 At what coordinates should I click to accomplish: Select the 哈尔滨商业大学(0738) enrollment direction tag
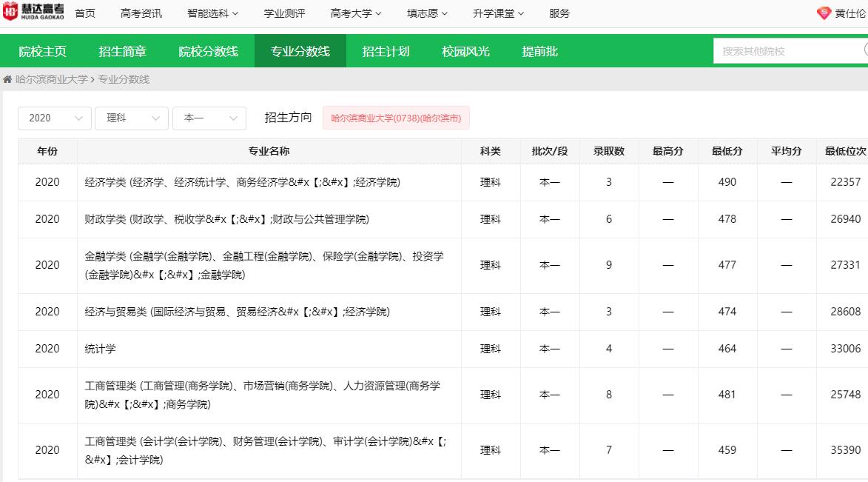pos(396,118)
